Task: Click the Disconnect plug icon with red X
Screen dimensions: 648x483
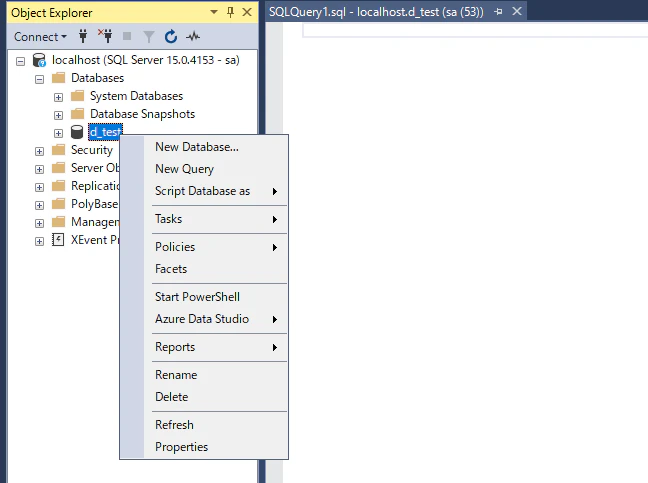Action: pos(105,36)
